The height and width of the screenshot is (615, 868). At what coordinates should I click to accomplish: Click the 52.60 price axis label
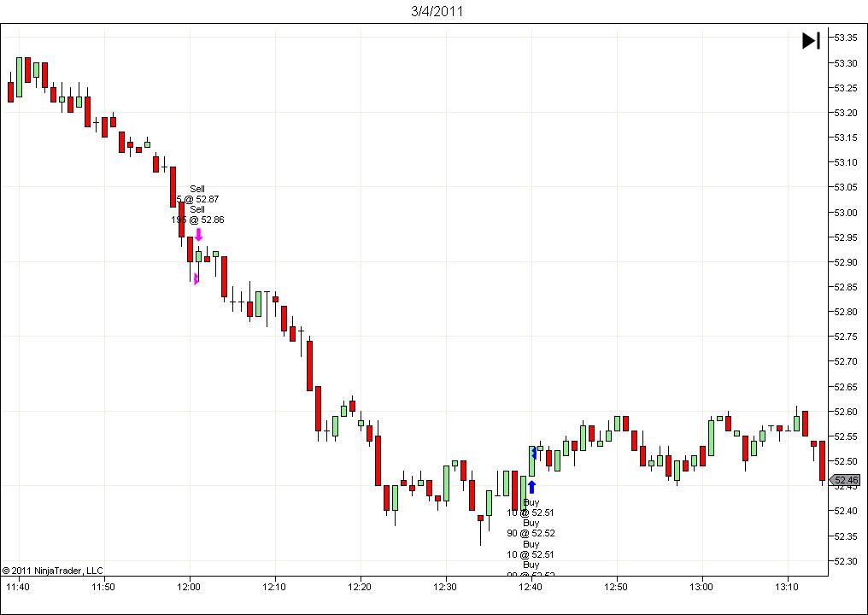tap(845, 412)
